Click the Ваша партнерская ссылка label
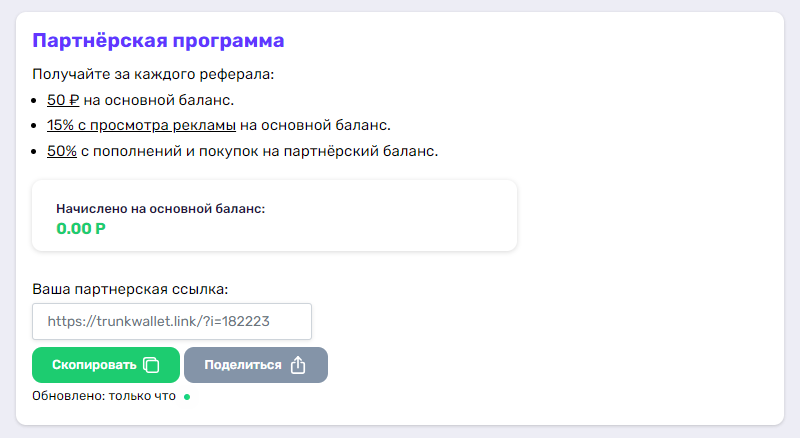The width and height of the screenshot is (800, 438). click(130, 289)
